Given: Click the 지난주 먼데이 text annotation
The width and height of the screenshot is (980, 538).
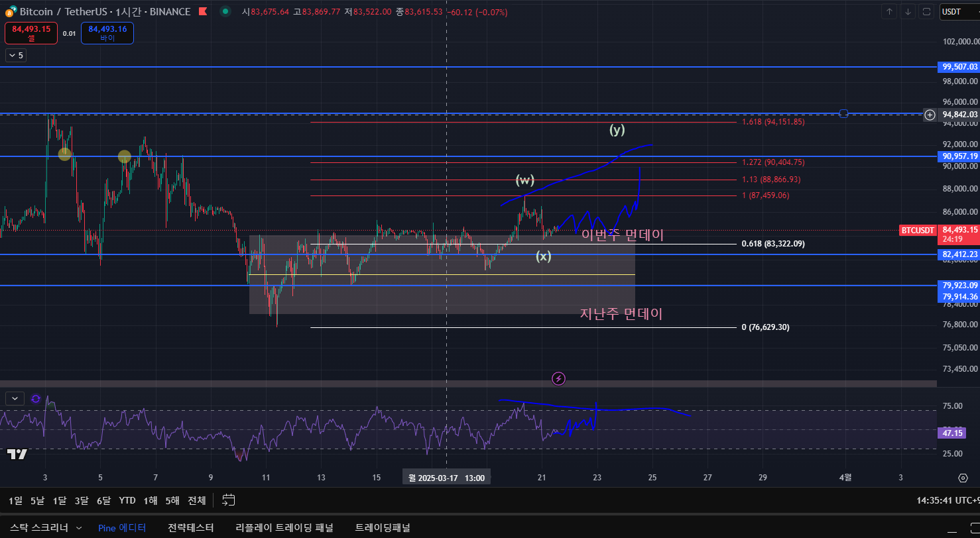Looking at the screenshot, I should point(621,314).
